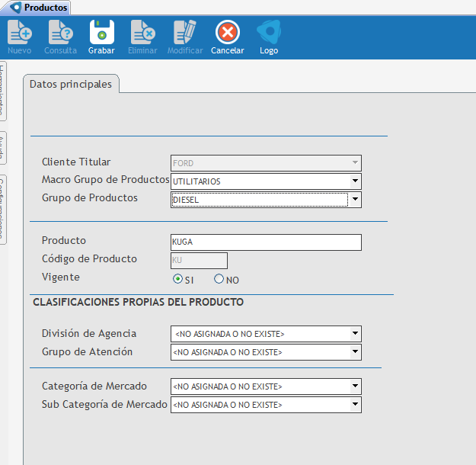Open the Consulta search icon

click(x=60, y=33)
